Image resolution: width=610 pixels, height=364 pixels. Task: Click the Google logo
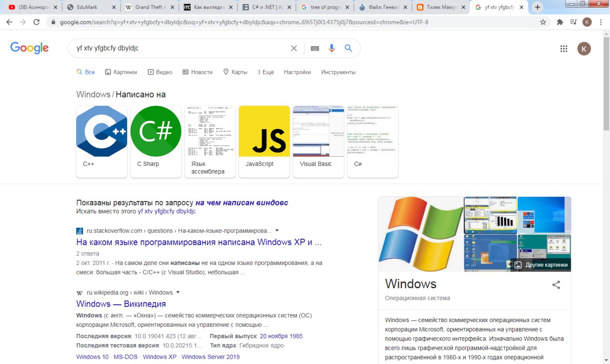point(30,48)
